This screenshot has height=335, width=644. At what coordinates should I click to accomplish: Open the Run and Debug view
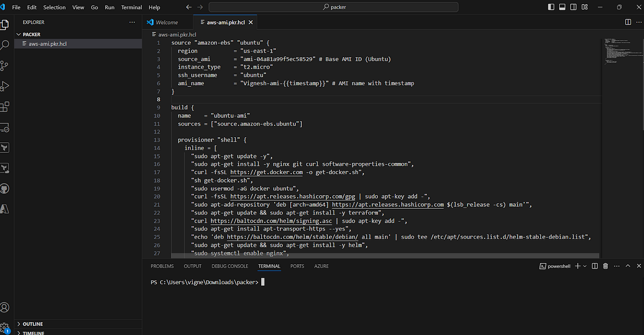tap(5, 85)
